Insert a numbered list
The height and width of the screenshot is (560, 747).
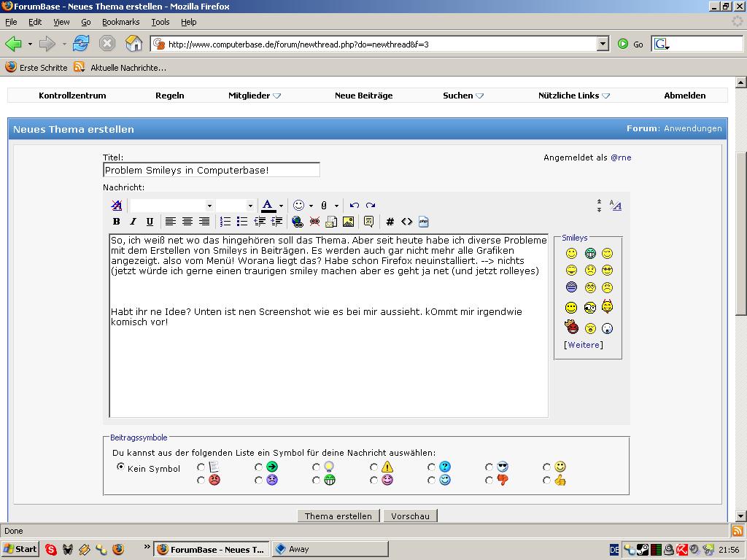tap(225, 222)
